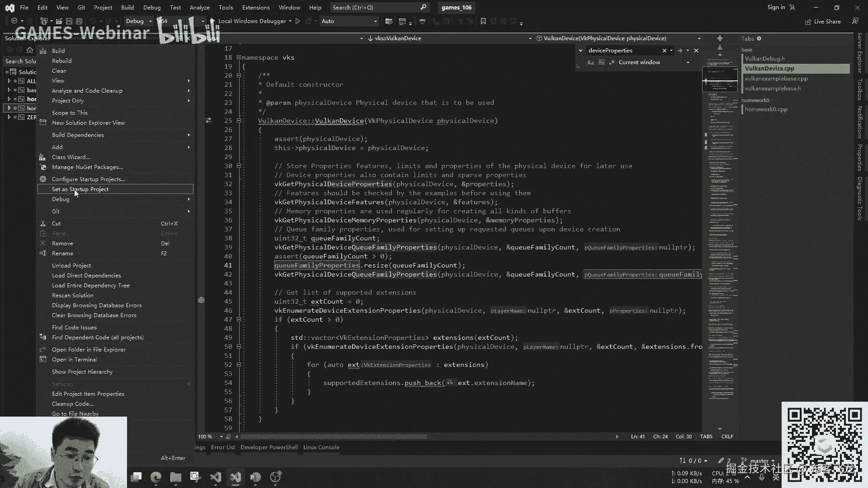Switch to vulkanexamplebase.cpp tab

(x=776, y=79)
